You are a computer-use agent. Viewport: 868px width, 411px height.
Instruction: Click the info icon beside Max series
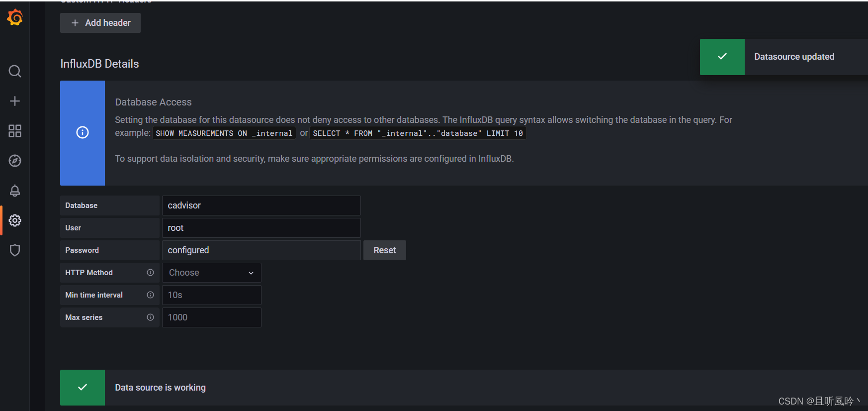[150, 317]
